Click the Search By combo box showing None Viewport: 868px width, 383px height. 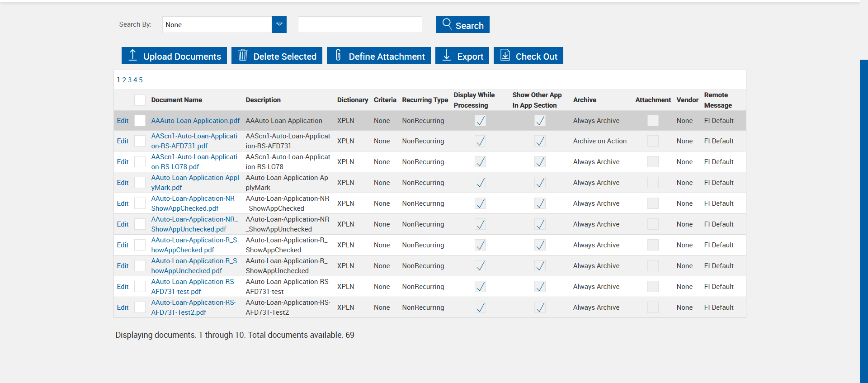pyautogui.click(x=217, y=25)
